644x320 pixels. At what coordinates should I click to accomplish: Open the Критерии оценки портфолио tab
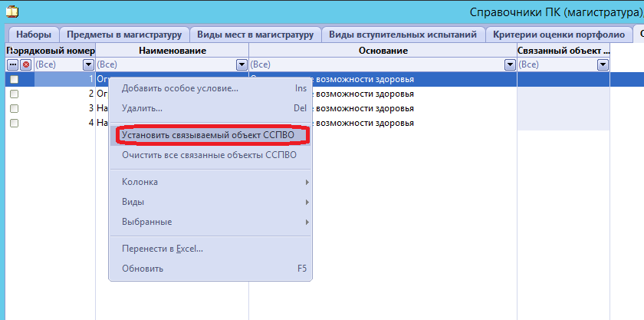tap(559, 35)
